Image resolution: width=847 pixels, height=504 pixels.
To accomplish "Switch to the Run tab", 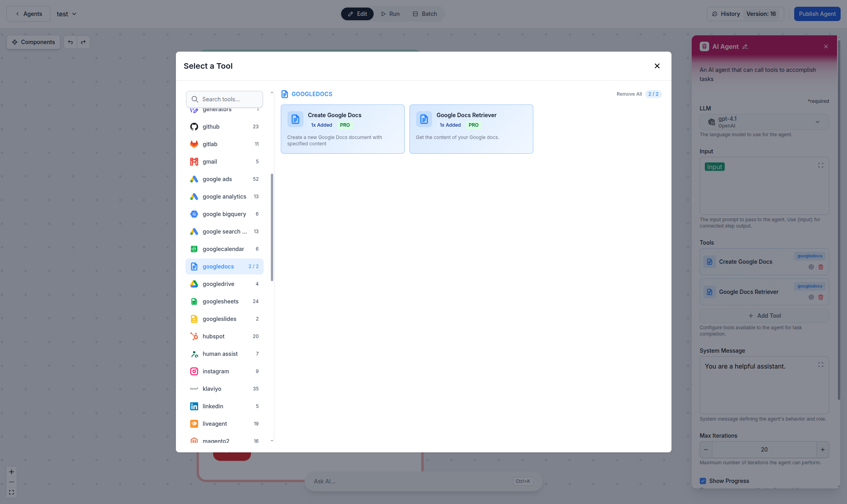I will 390,14.
